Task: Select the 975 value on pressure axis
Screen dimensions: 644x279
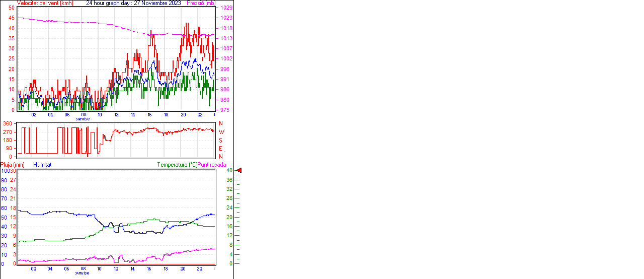Action: 224,110
